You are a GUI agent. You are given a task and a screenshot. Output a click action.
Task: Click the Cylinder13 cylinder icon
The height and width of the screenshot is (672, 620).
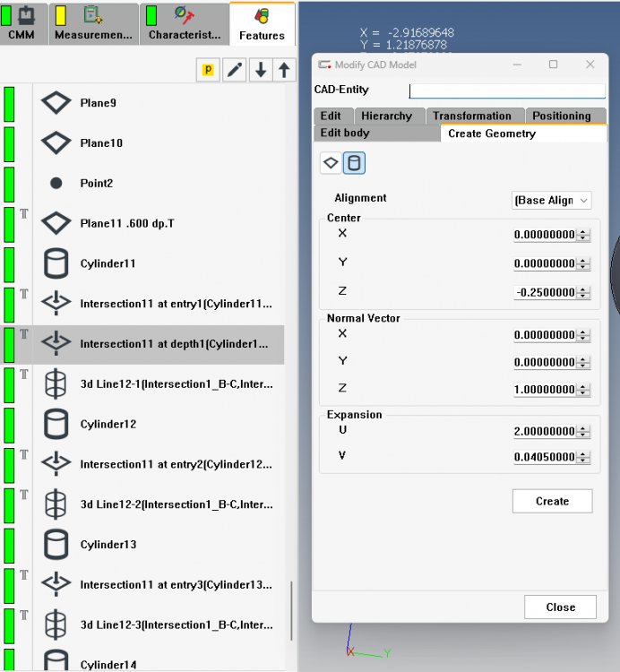click(x=56, y=544)
